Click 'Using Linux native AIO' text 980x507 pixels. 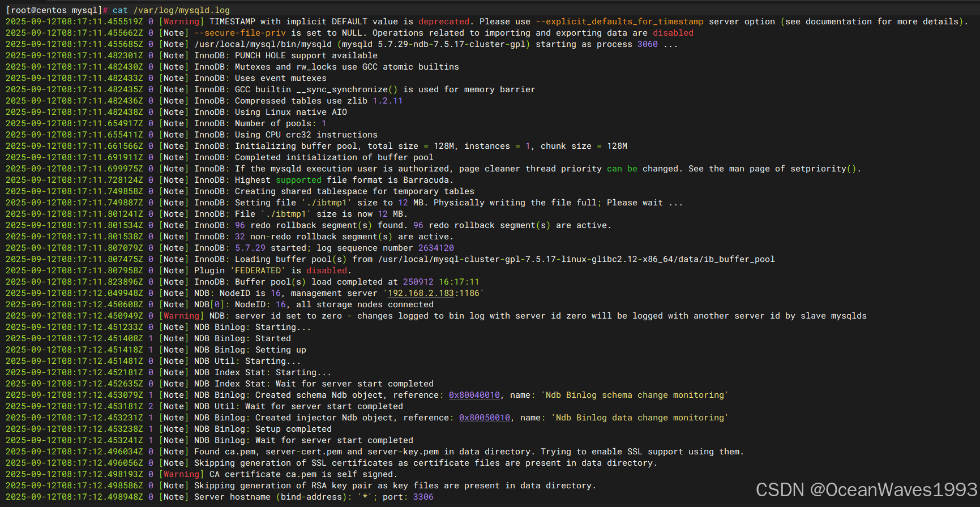click(x=291, y=112)
